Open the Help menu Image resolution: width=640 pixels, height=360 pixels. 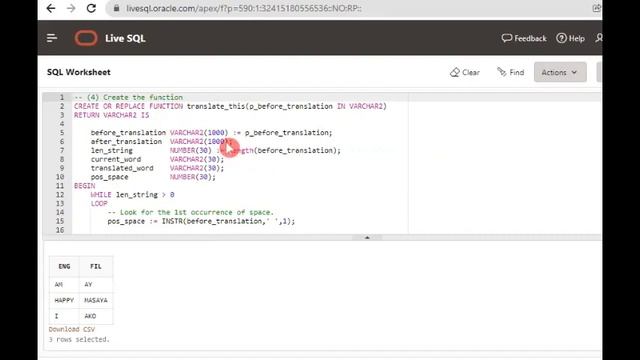pyautogui.click(x=571, y=38)
